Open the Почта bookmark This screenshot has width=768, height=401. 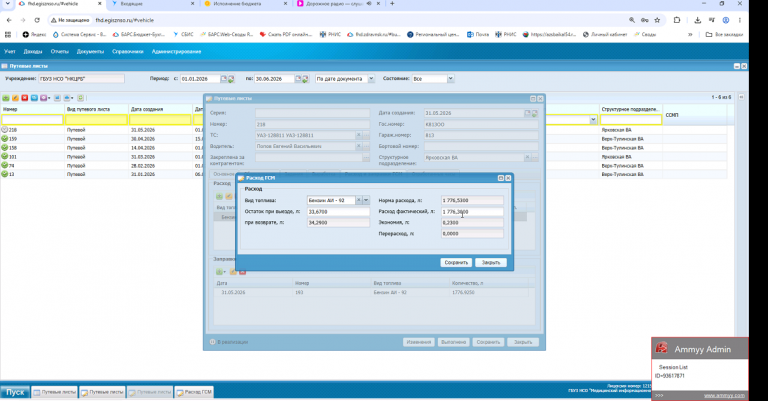478,34
